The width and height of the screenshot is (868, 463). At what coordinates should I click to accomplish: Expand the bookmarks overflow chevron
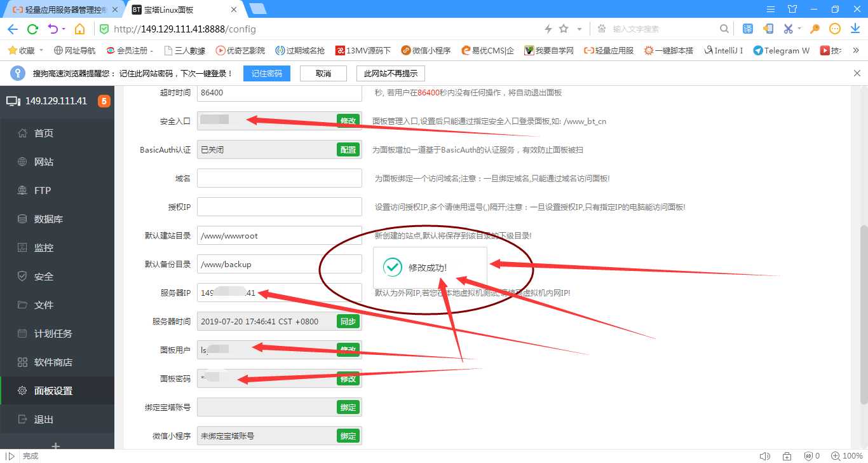[x=855, y=50]
